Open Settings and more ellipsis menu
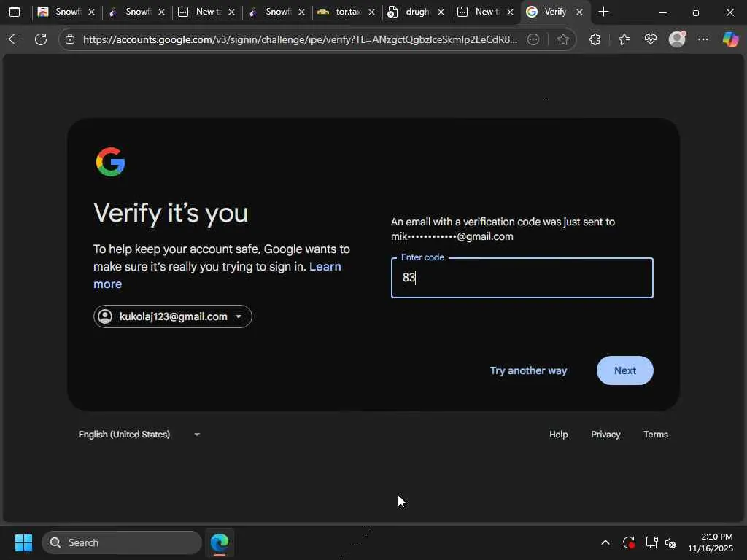 pos(703,39)
